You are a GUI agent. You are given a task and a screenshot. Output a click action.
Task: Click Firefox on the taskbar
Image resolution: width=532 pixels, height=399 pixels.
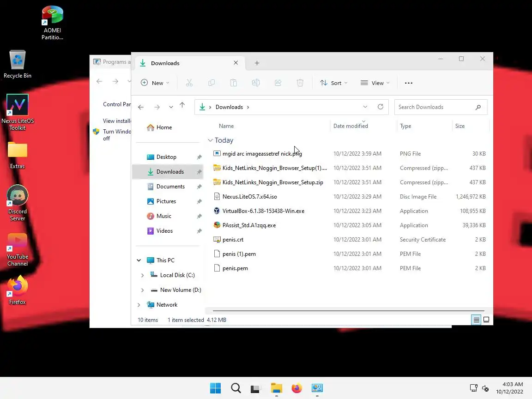[x=297, y=388]
